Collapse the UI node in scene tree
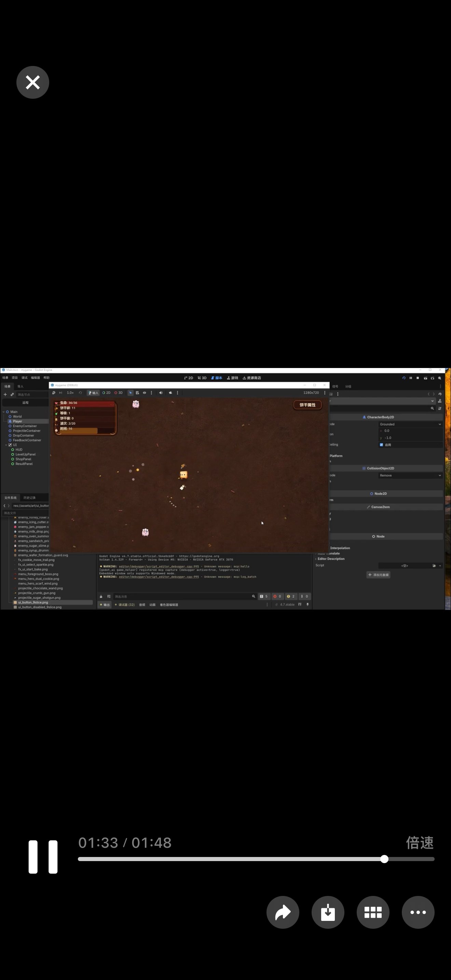This screenshot has width=451, height=980. pos(6,445)
